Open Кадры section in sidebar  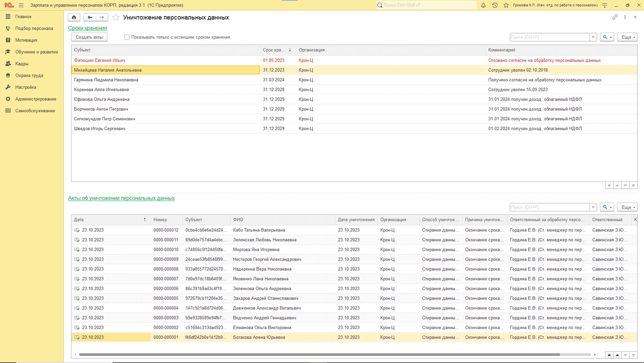pos(21,64)
